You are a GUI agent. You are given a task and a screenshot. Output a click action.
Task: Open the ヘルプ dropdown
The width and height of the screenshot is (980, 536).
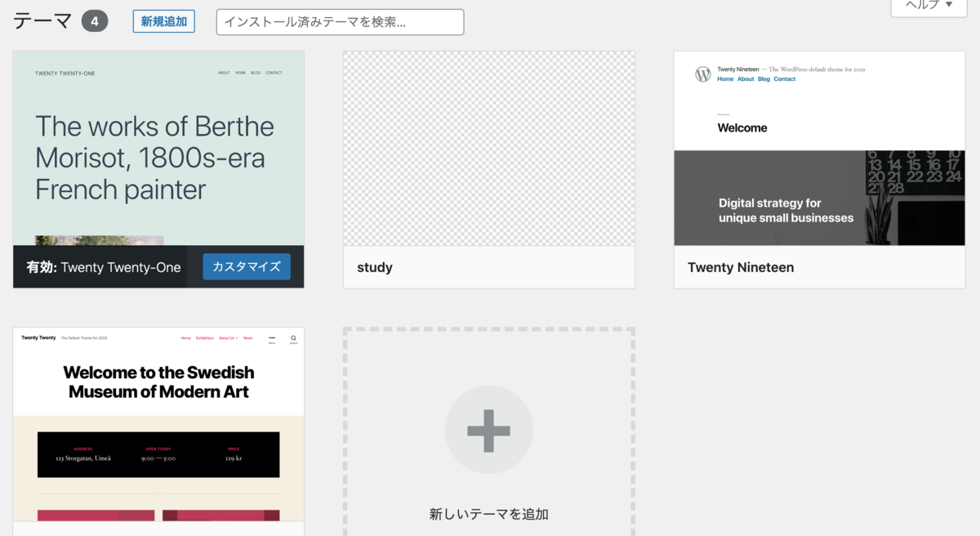tap(928, 8)
